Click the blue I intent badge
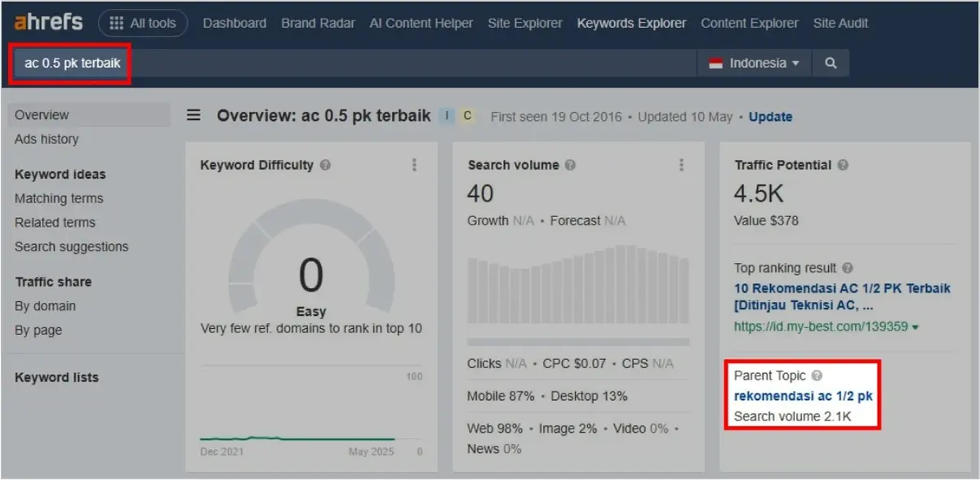This screenshot has height=480, width=980. [x=446, y=116]
